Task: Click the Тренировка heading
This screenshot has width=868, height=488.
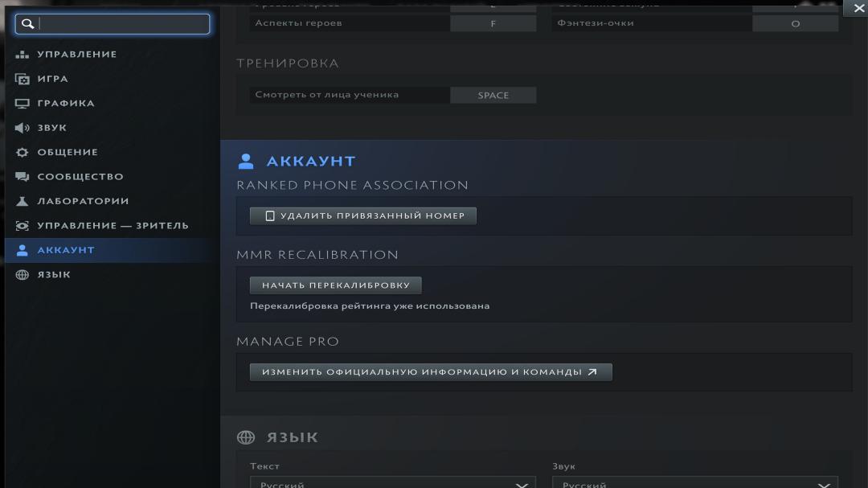Action: 287,64
